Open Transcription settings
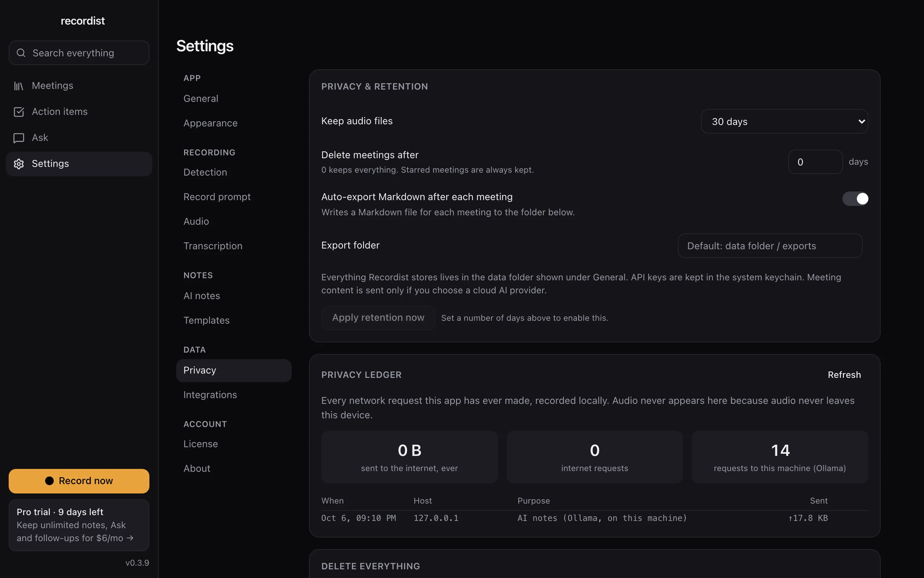 click(x=234, y=246)
